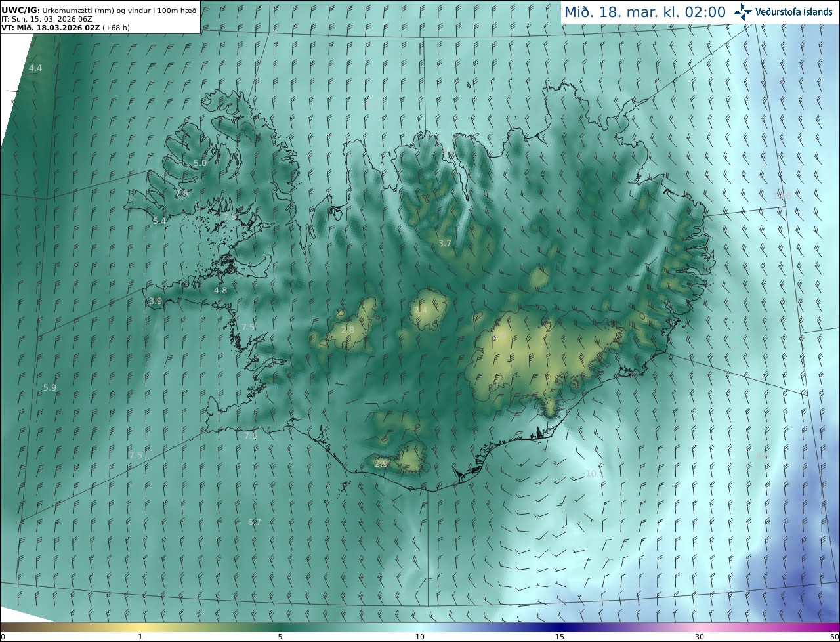The image size is (840, 642).
Task: Click the 5.4 value on the map
Action: click(x=159, y=221)
